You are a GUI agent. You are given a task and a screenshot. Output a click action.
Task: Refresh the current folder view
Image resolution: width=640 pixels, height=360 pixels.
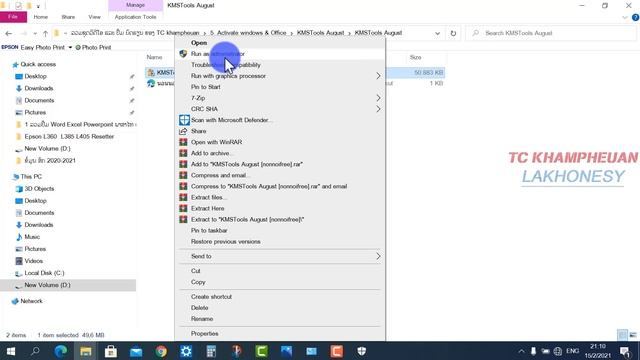[x=453, y=33]
